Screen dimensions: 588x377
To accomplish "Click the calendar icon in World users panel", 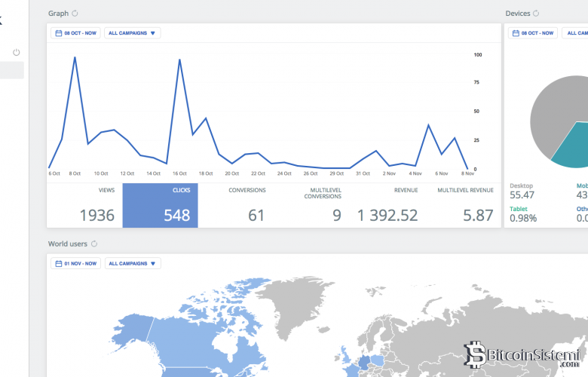I will coord(57,264).
